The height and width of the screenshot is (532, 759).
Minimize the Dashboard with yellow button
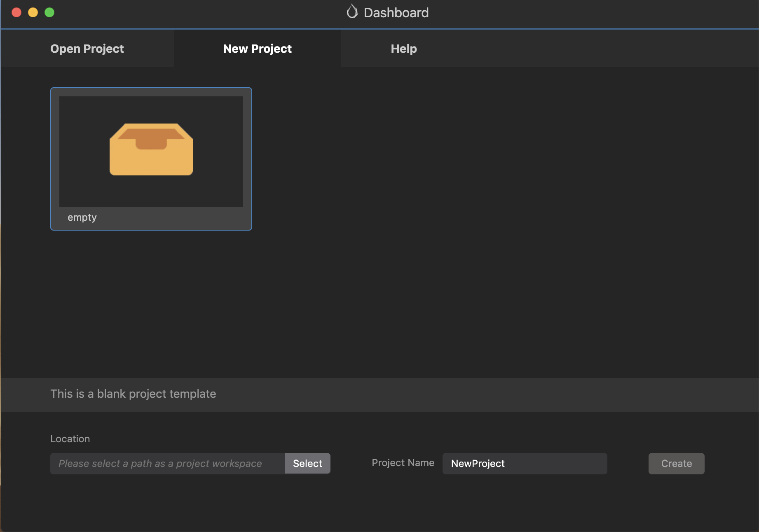(x=33, y=12)
